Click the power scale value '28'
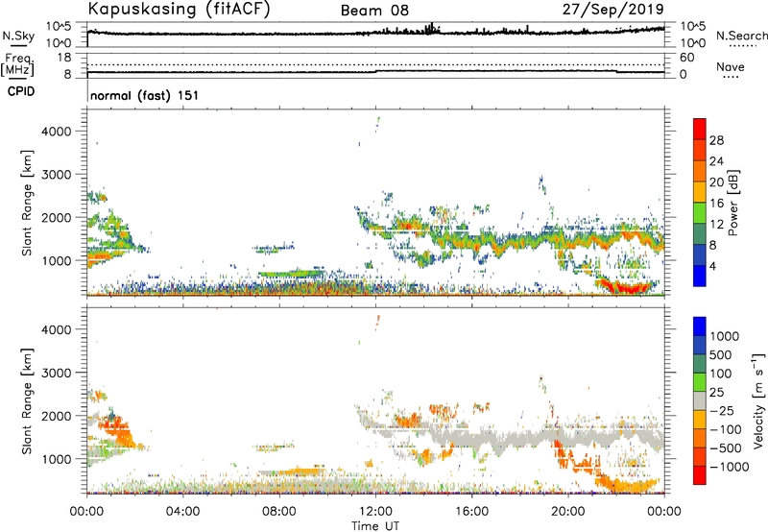The height and width of the screenshot is (532, 768). point(716,140)
